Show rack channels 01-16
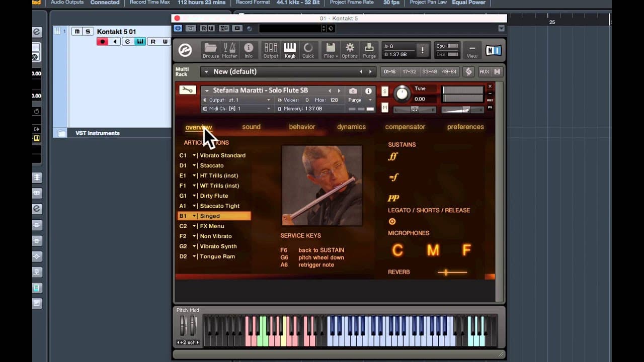Screen dimensions: 644x362 (x=389, y=72)
